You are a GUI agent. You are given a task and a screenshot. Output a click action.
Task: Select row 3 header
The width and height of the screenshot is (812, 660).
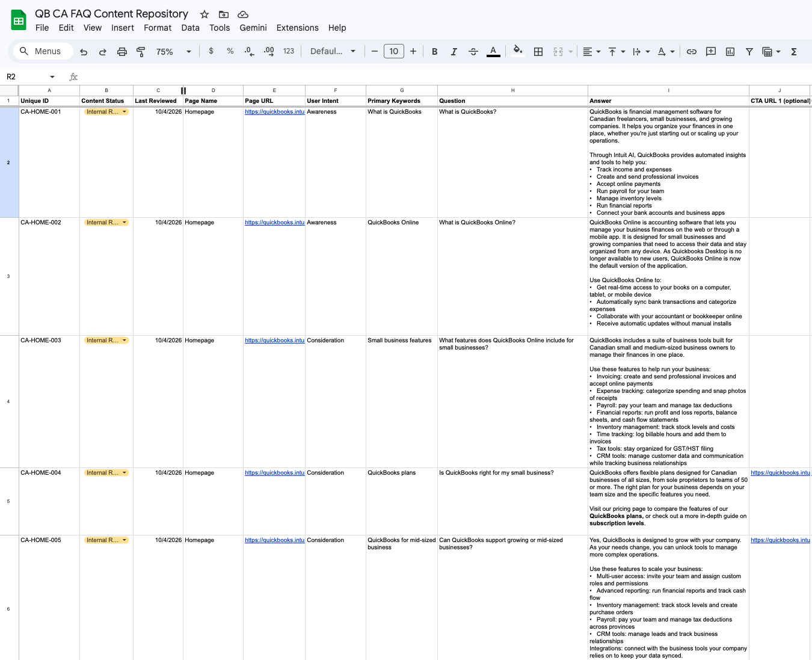point(8,276)
